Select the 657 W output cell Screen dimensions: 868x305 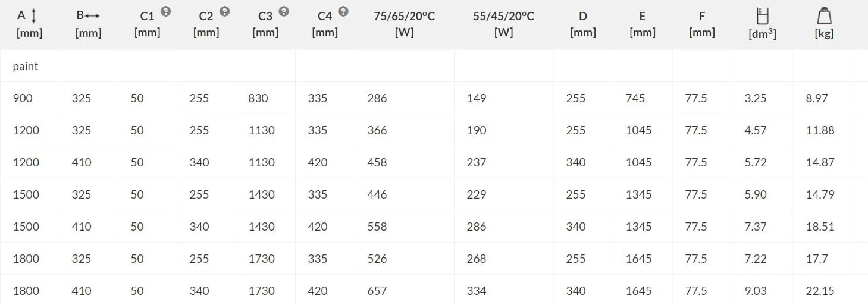pyautogui.click(x=377, y=291)
